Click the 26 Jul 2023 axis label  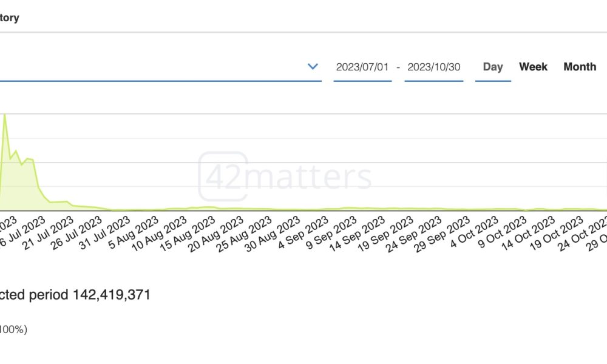pyautogui.click(x=76, y=232)
